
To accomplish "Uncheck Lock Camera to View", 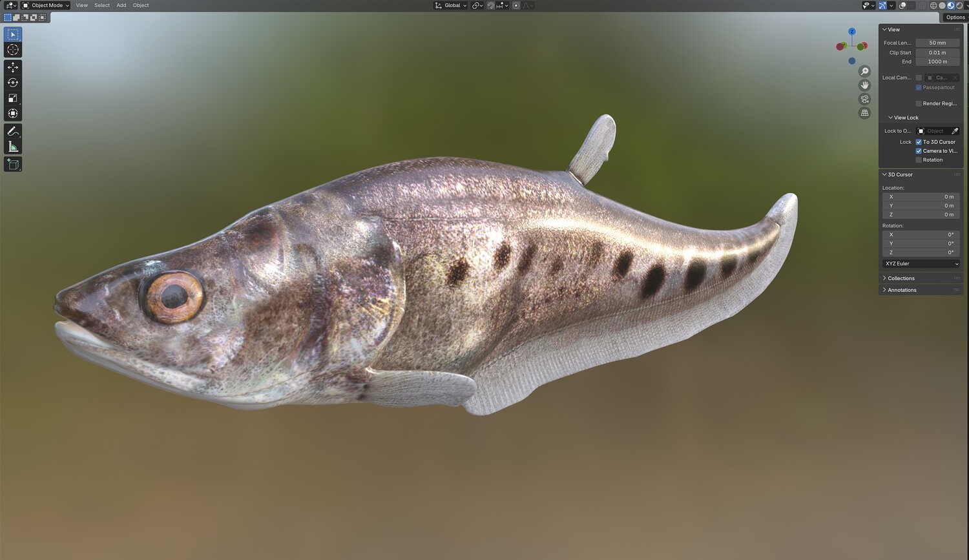I will [919, 151].
